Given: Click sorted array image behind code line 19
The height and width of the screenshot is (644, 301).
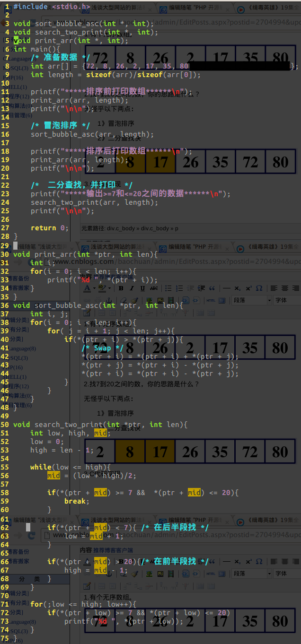Looking at the screenshot, I should tap(190, 162).
